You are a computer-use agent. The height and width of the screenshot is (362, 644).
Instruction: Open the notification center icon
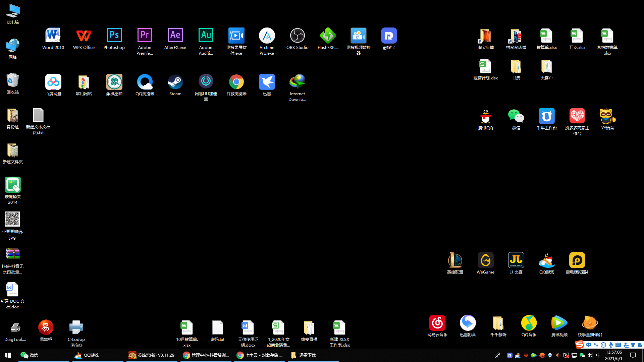(x=633, y=355)
